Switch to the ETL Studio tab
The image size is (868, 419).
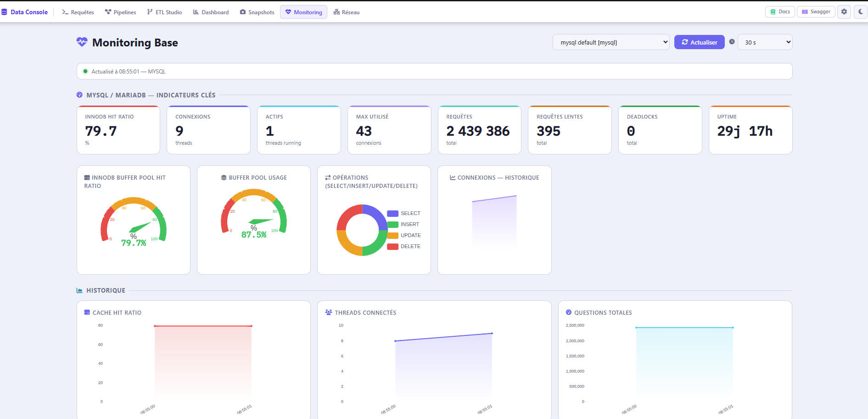(164, 12)
